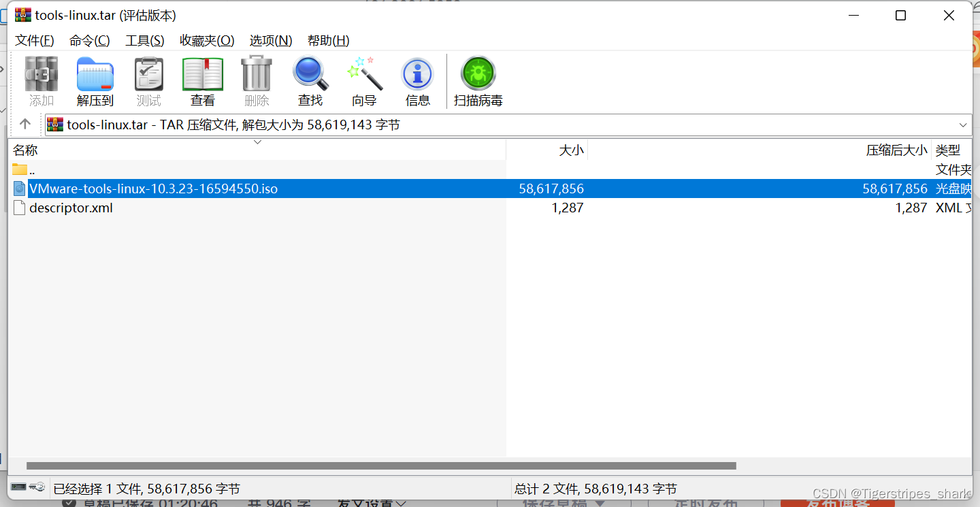This screenshot has height=507, width=980.
Task: Click the 删除 (Delete) icon
Action: click(256, 80)
